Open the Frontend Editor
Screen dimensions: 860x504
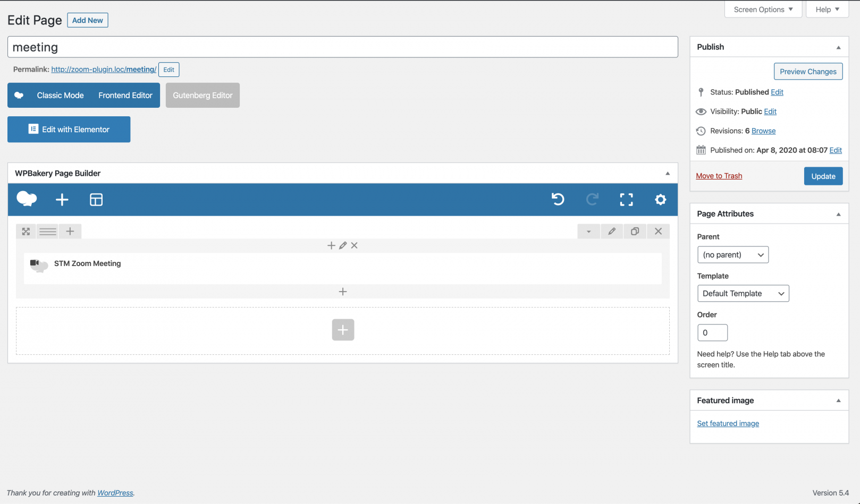(125, 96)
